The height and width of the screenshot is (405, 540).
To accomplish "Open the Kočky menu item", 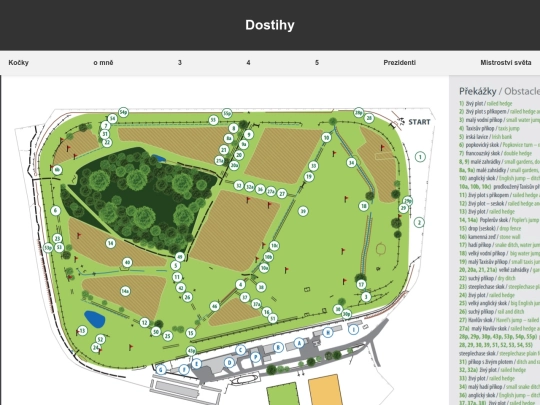I will tap(19, 63).
